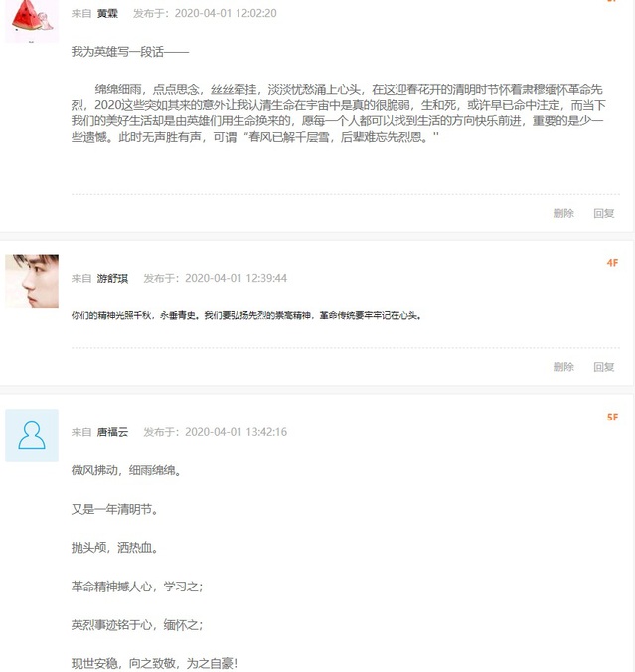Click the default user silhouette avatar icon
Image resolution: width=635 pixels, height=672 pixels.
coord(32,435)
